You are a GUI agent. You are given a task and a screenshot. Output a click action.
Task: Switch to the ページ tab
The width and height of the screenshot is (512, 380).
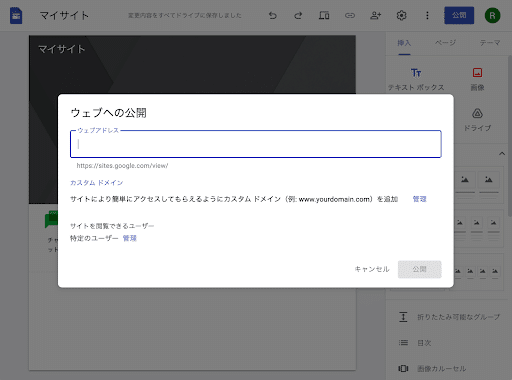pyautogui.click(x=445, y=43)
